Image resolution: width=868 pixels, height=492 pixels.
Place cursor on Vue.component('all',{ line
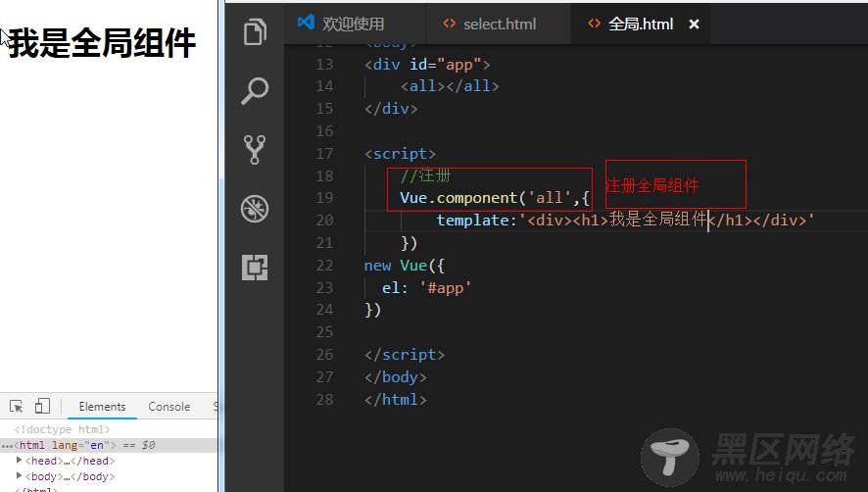coord(495,198)
